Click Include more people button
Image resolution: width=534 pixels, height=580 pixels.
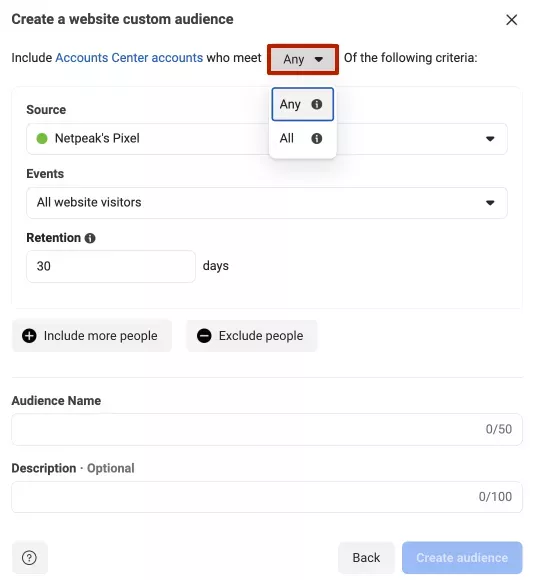tap(92, 336)
